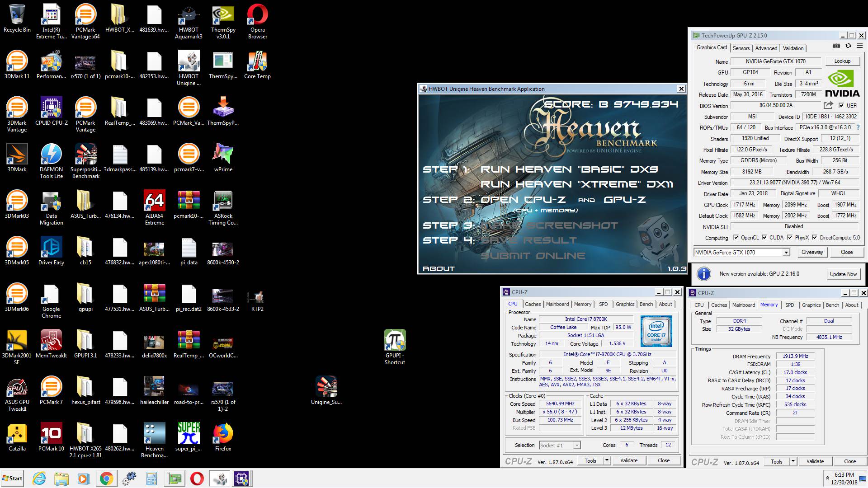This screenshot has width=868, height=488.
Task: Click Run Heaven Basic DX9 step
Action: click(569, 169)
